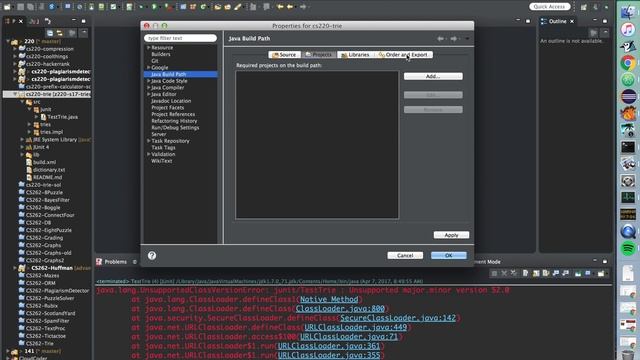Click the Run External Tools icon
The image size is (640, 360).
pyautogui.click(x=168, y=7)
